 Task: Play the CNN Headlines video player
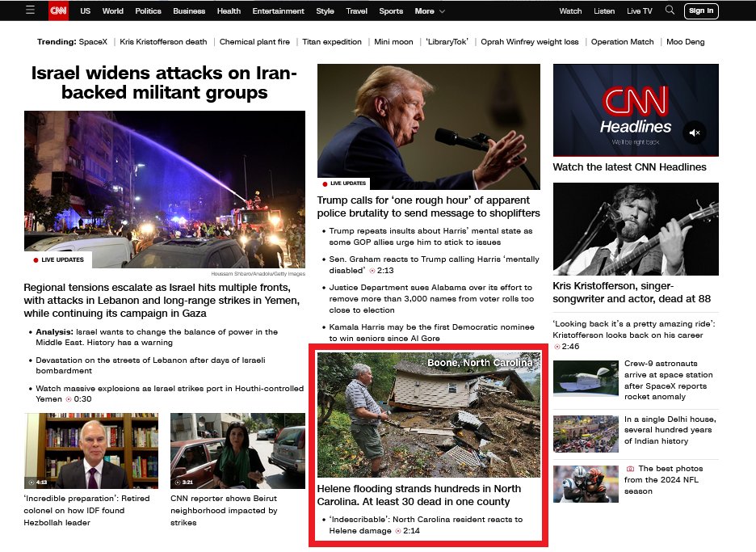[636, 110]
